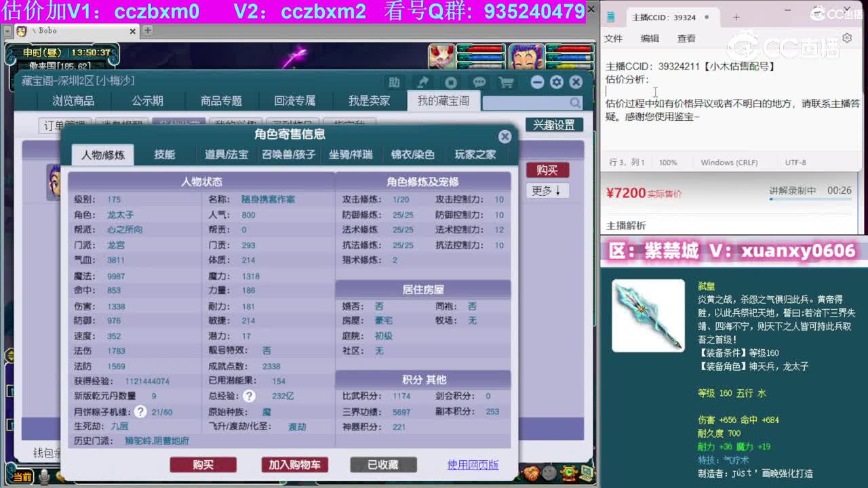
Task: Click the round gray face icon in bottom bar
Action: tap(549, 472)
